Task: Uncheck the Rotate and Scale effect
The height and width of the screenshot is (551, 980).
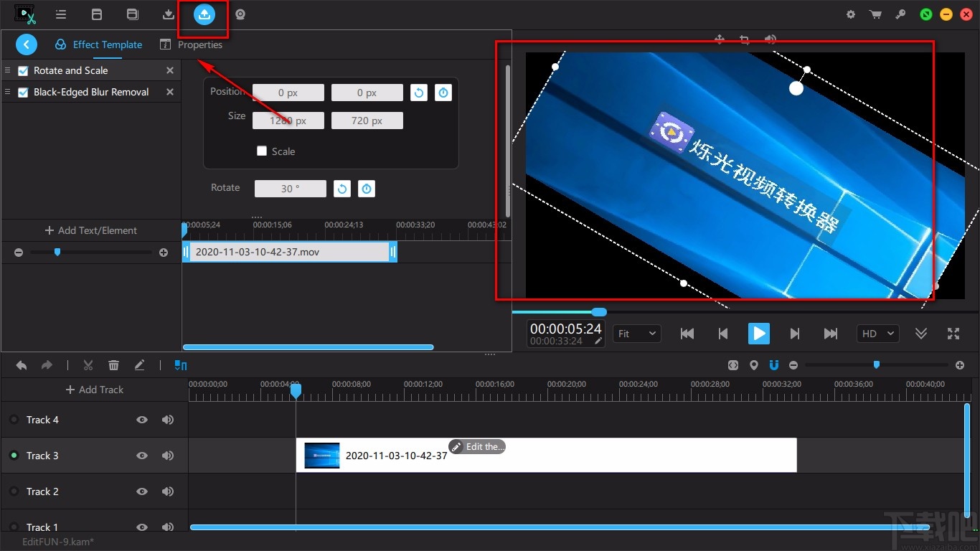Action: 23,70
